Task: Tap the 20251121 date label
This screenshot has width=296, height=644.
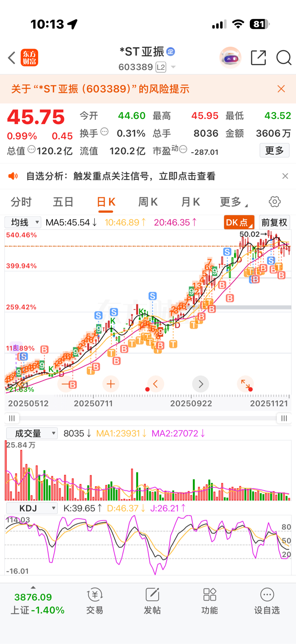Action: point(269,403)
